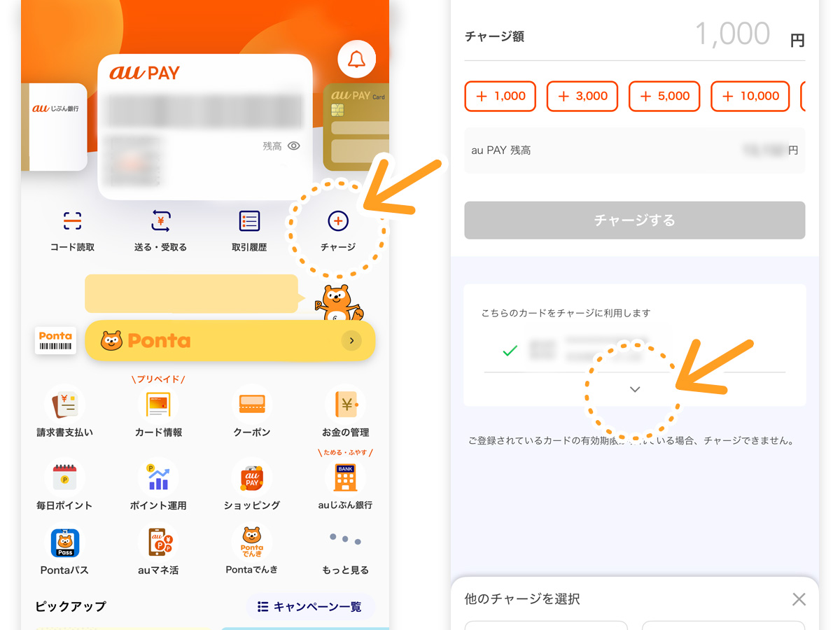Add 1,000 yen to charge amount

tap(500, 97)
